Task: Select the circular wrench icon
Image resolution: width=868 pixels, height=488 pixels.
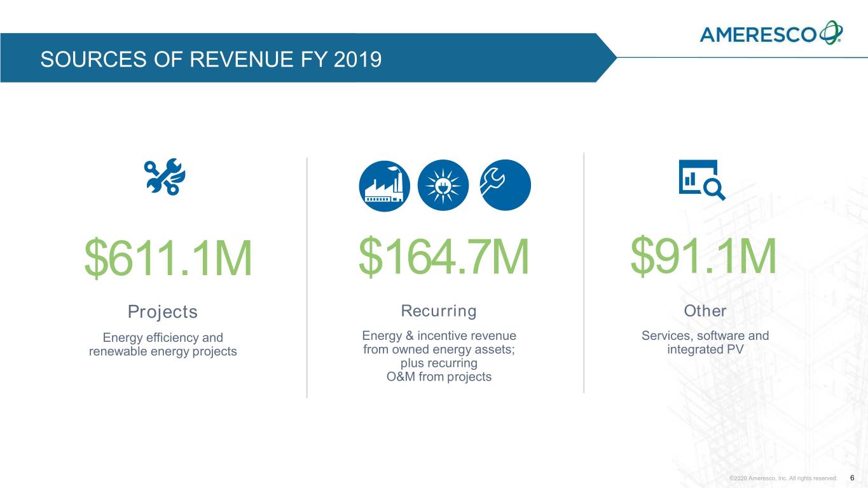Action: click(x=505, y=184)
